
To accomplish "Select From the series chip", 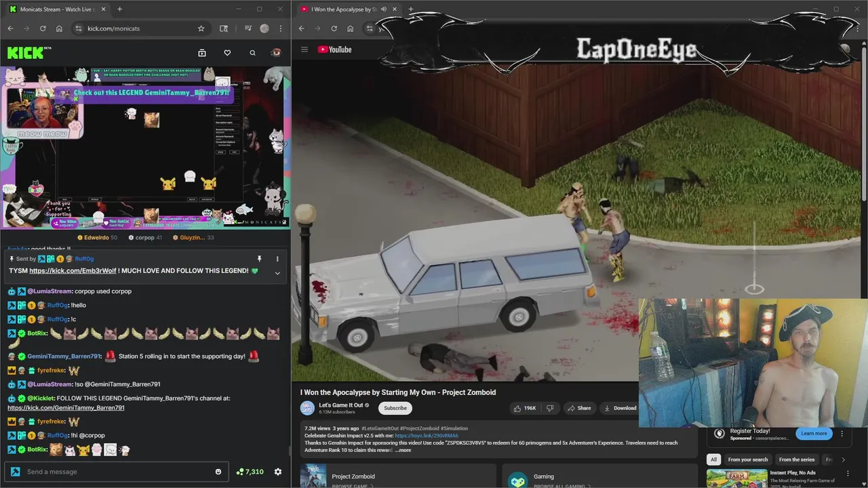I will pos(797,460).
